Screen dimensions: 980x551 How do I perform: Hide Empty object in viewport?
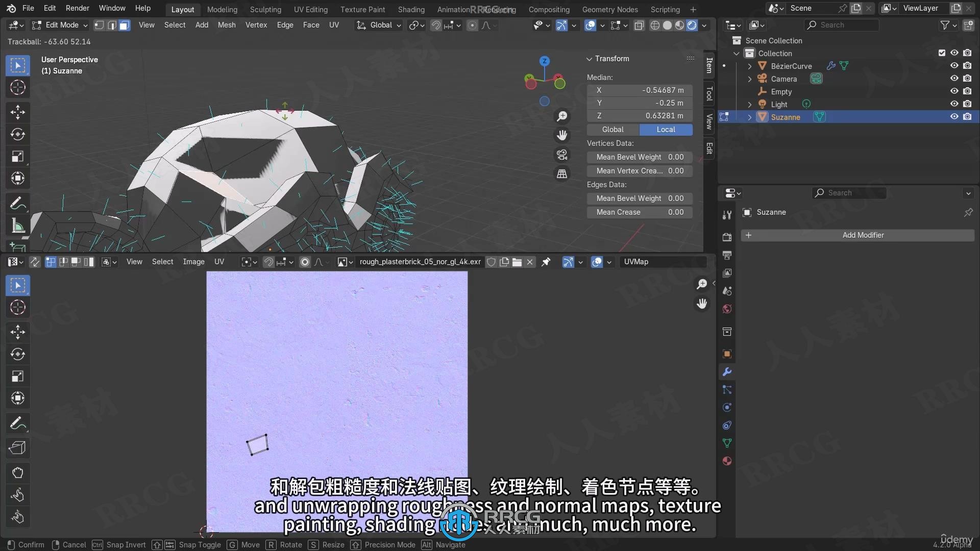click(954, 91)
